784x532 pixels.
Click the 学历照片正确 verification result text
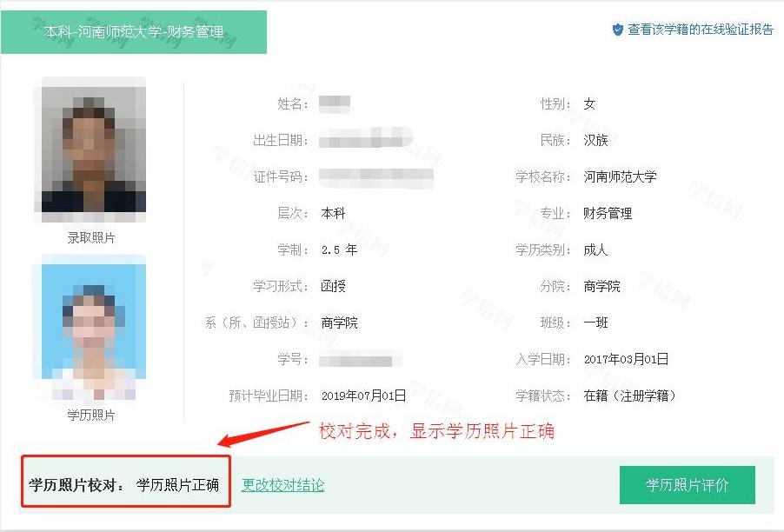[177, 484]
